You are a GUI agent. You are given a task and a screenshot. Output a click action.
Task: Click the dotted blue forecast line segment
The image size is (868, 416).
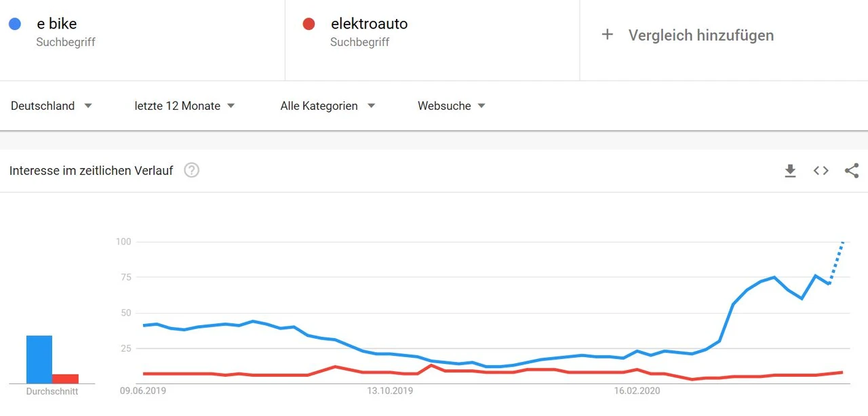(836, 261)
